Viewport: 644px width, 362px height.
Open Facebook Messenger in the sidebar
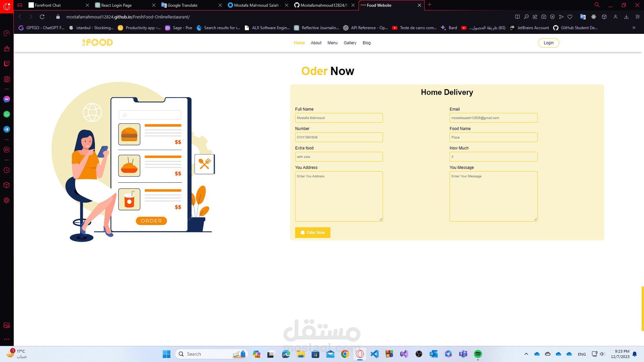click(7, 99)
